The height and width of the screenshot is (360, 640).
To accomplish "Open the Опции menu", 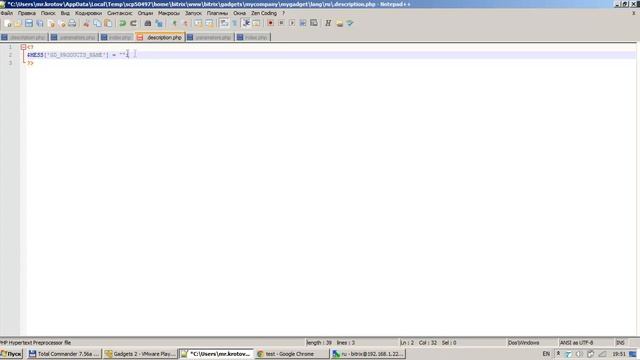I will [x=145, y=13].
